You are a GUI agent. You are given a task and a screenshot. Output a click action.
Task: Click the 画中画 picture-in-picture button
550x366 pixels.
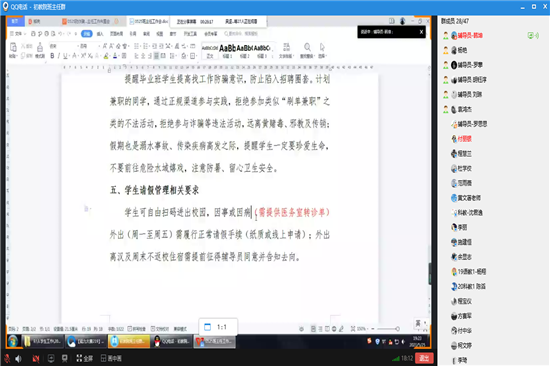[111, 358]
